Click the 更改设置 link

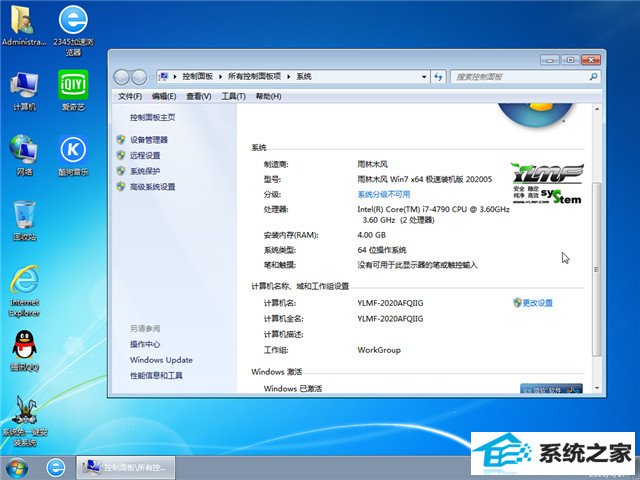pos(538,302)
